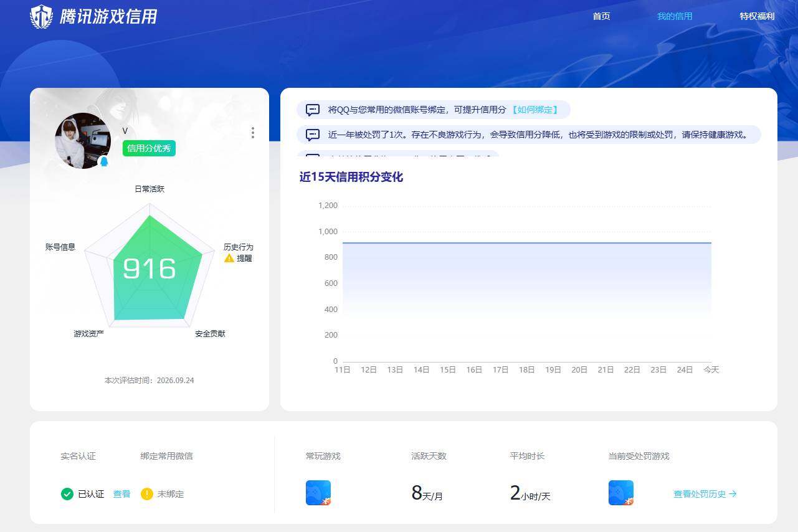Click the 18日 label on chart axis
This screenshot has width=798, height=532.
tap(527, 369)
